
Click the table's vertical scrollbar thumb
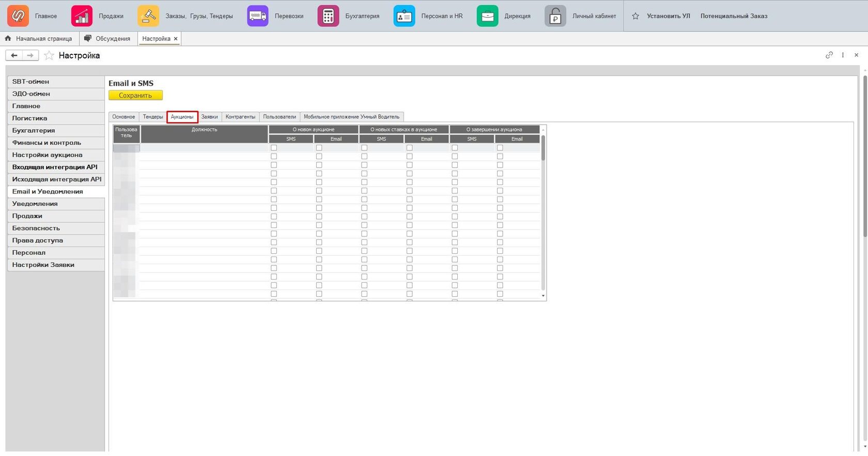[x=543, y=147]
